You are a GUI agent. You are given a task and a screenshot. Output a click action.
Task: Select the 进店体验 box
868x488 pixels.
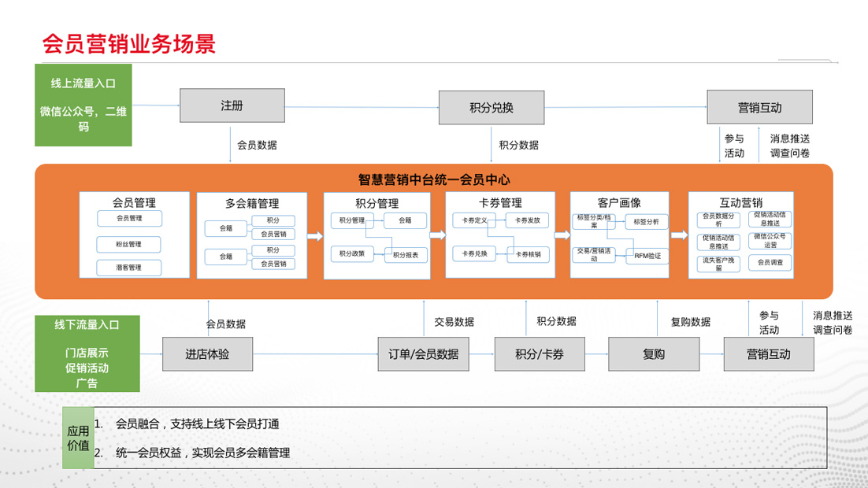coord(207,354)
